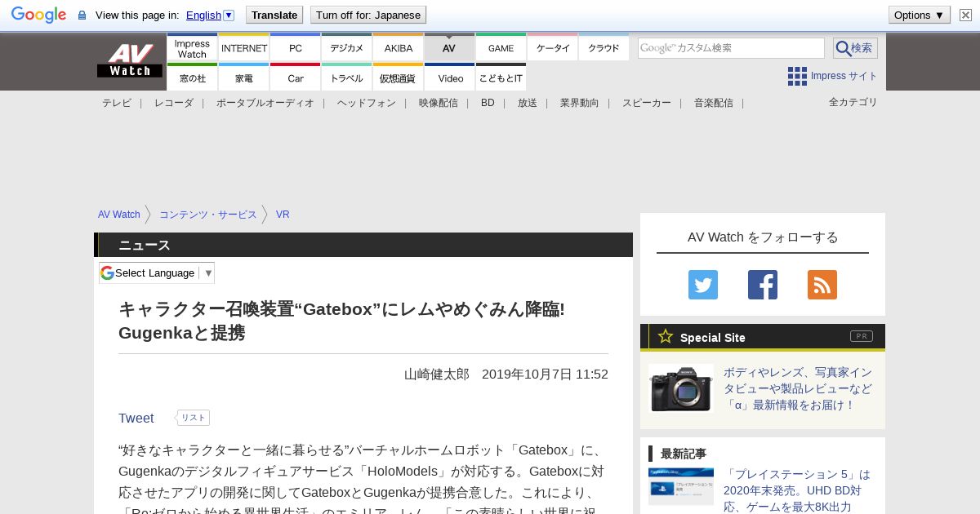Open the 放送 category
This screenshot has height=514, width=980.
[528, 103]
